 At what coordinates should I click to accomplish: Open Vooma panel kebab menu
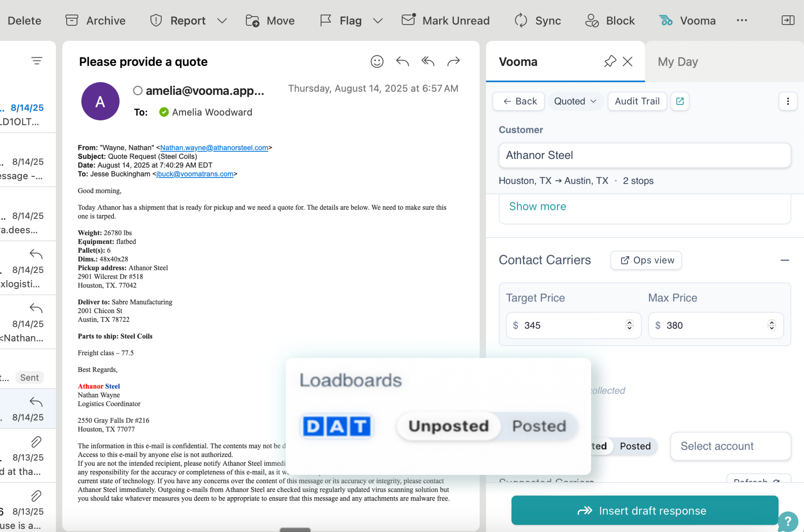pyautogui.click(x=788, y=101)
